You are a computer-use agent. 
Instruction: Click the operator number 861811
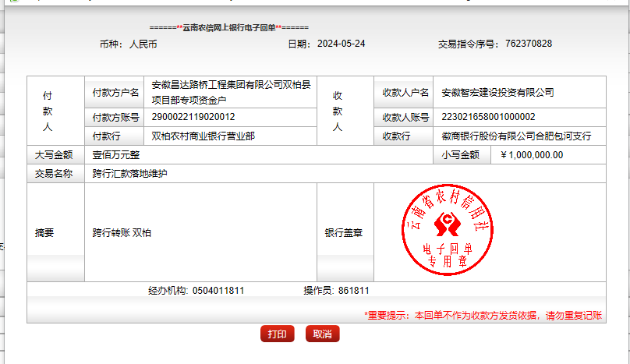354,291
